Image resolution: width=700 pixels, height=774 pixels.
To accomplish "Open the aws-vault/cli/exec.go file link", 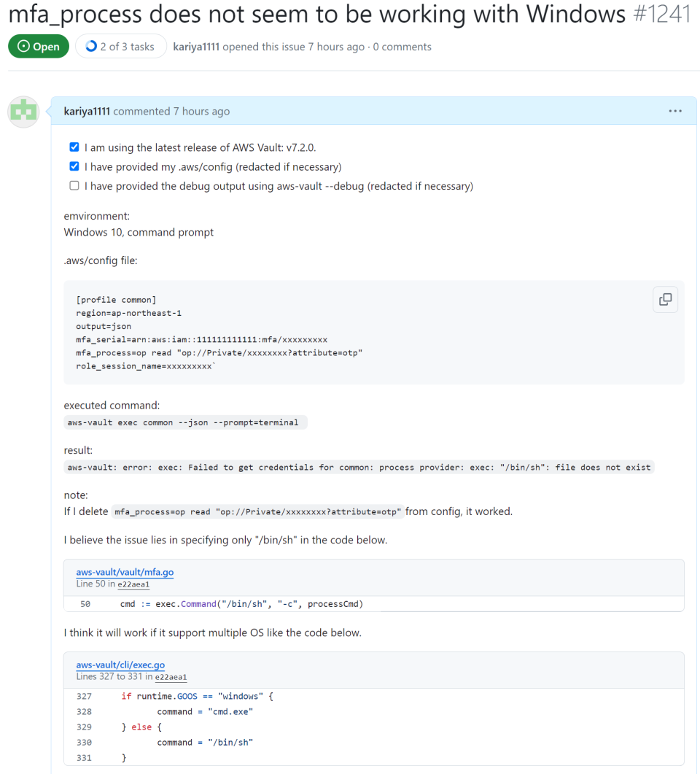I will [x=120, y=665].
